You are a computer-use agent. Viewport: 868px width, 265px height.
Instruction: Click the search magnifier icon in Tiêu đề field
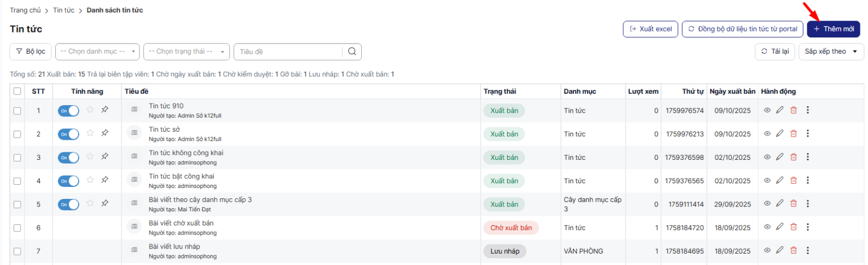point(352,51)
